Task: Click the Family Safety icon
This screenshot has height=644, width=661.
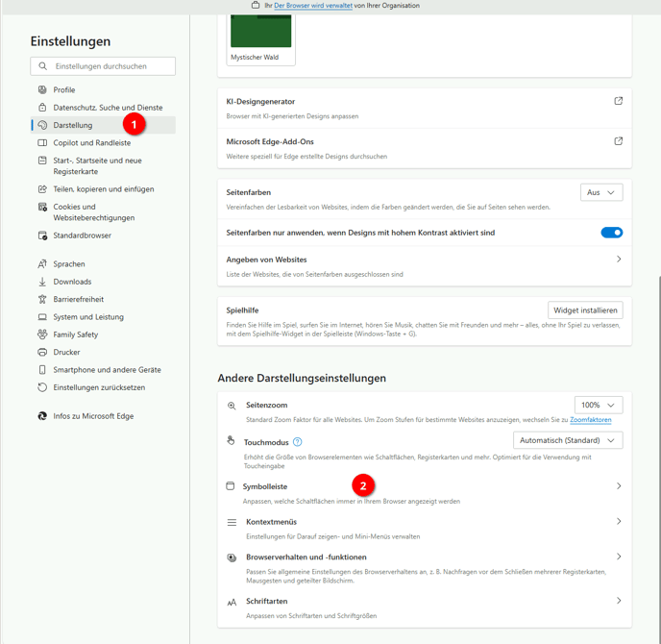Action: coord(42,334)
